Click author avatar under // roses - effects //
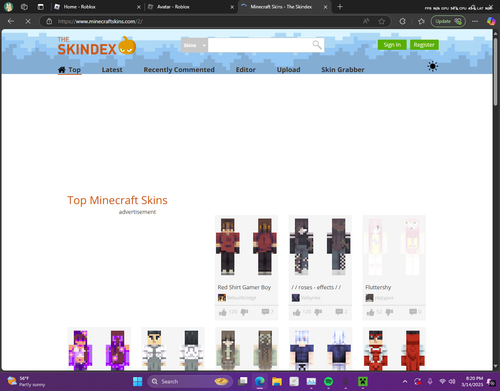 (296, 298)
